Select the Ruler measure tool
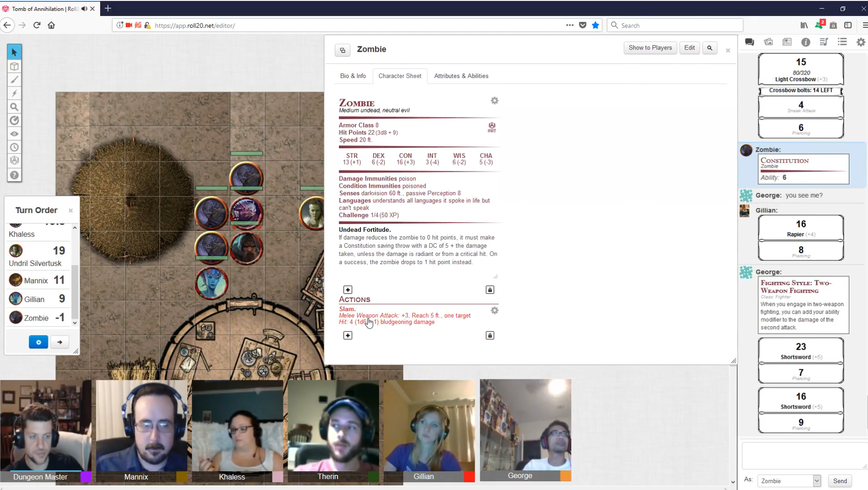 pos(14,120)
